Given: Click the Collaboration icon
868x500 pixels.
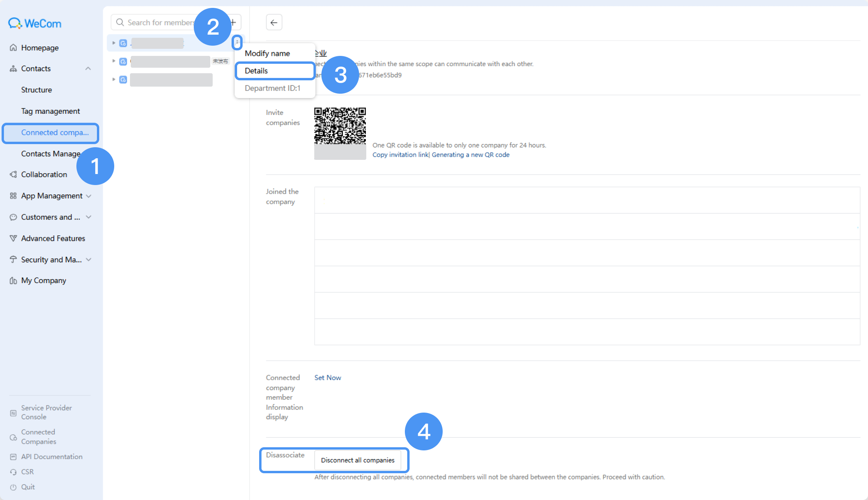Looking at the screenshot, I should coord(13,174).
